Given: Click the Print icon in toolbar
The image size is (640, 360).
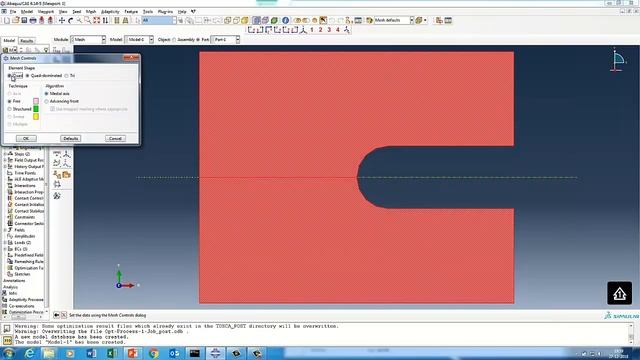Looking at the screenshot, I should [x=33, y=20].
